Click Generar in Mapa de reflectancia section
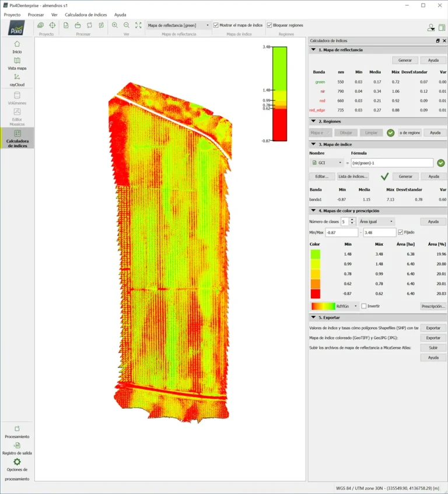This screenshot has width=448, height=494. tap(405, 60)
